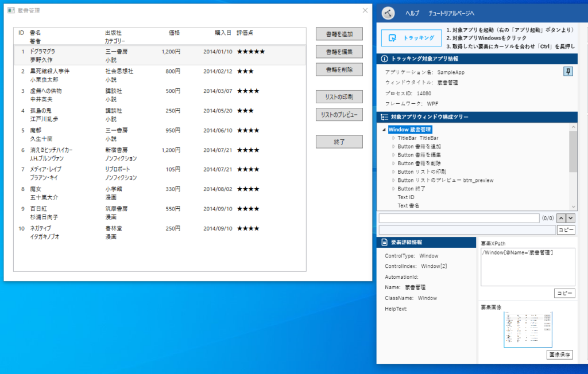588x374 pixels.
Task: Expand the Button 書籍を追加 tree node
Action: 393,147
